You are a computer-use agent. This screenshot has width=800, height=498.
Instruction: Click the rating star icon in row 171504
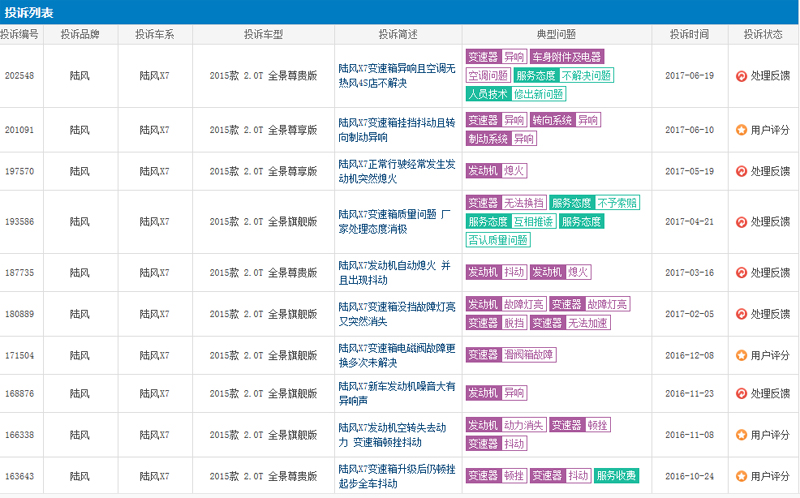click(x=741, y=356)
